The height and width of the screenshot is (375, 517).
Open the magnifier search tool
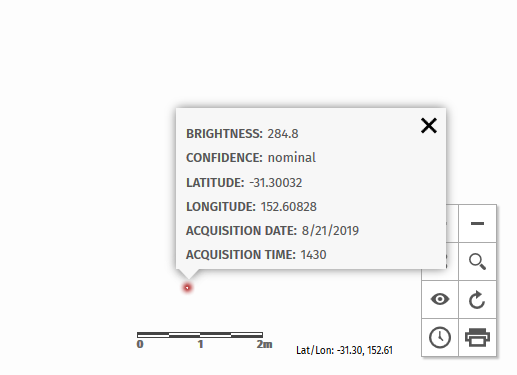[477, 262]
